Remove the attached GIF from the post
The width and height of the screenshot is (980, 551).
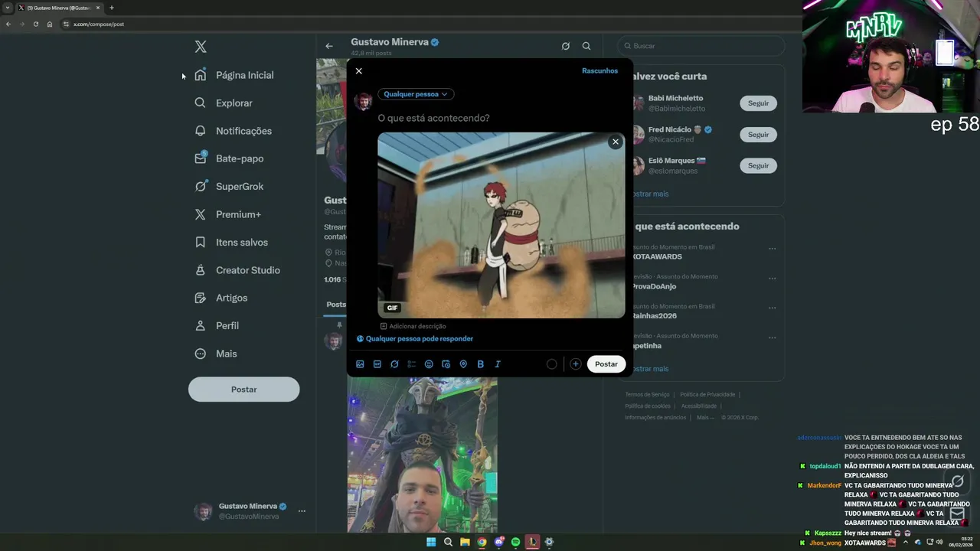coord(615,142)
